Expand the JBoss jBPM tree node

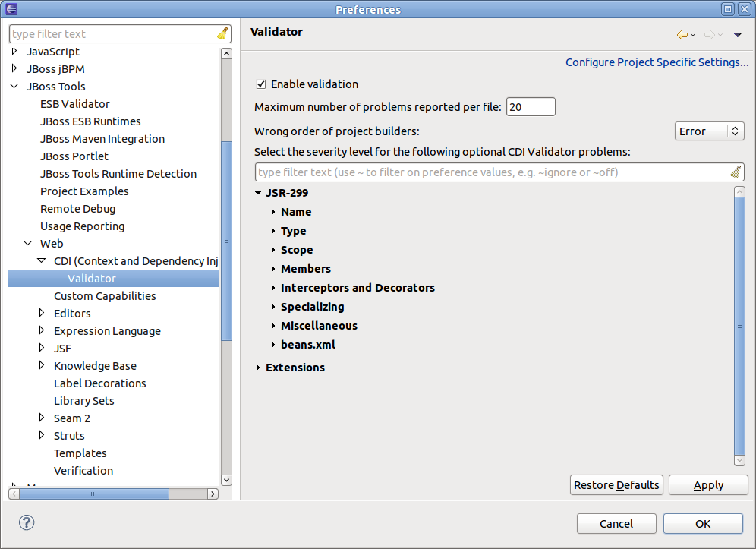[x=14, y=68]
